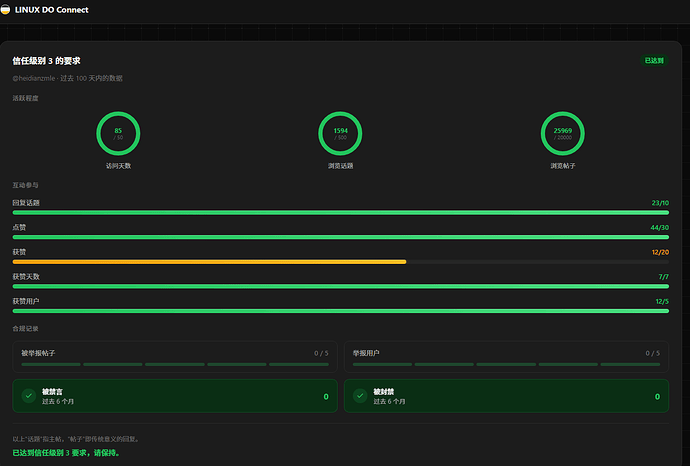This screenshot has width=690, height=466.
Task: Click 过去 6 个月 under 被禁言
Action: click(x=58, y=402)
